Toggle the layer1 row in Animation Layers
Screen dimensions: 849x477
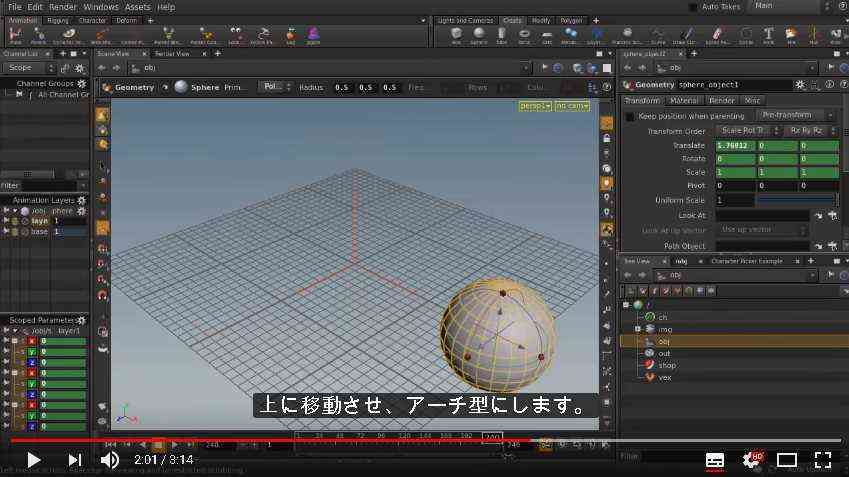[43, 221]
